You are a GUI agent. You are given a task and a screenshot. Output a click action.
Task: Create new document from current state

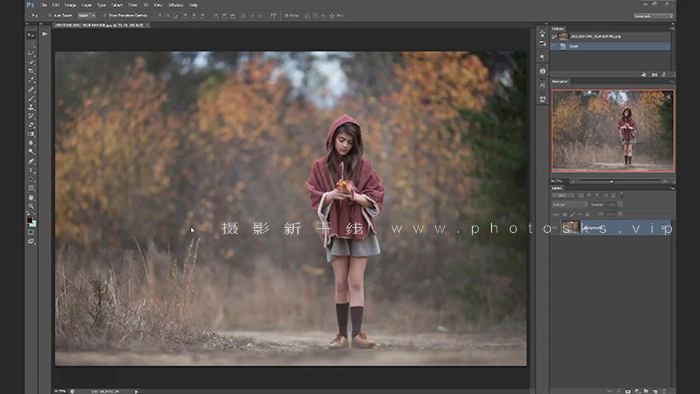coord(644,75)
